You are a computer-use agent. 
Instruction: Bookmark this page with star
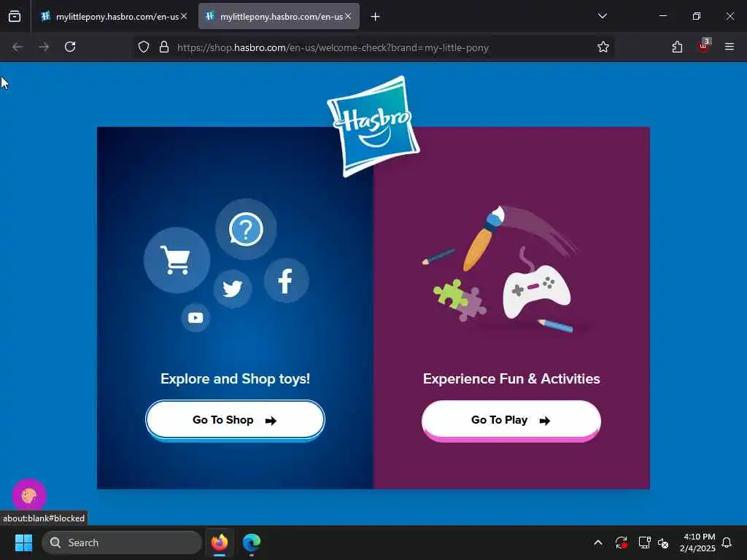pos(603,47)
